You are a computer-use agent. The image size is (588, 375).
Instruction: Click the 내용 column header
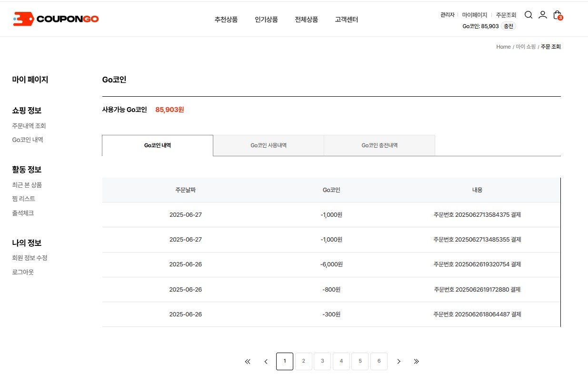(477, 190)
